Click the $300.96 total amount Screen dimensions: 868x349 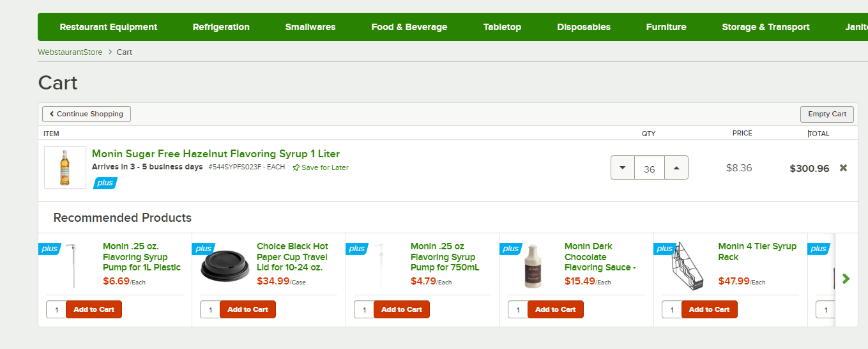[809, 169]
